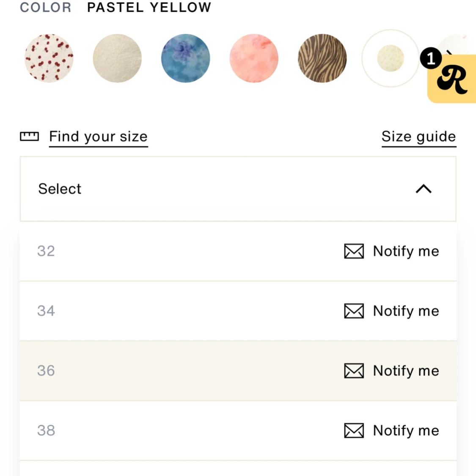Select the blue tie-dye color swatch
The image size is (476, 476).
pos(186,58)
